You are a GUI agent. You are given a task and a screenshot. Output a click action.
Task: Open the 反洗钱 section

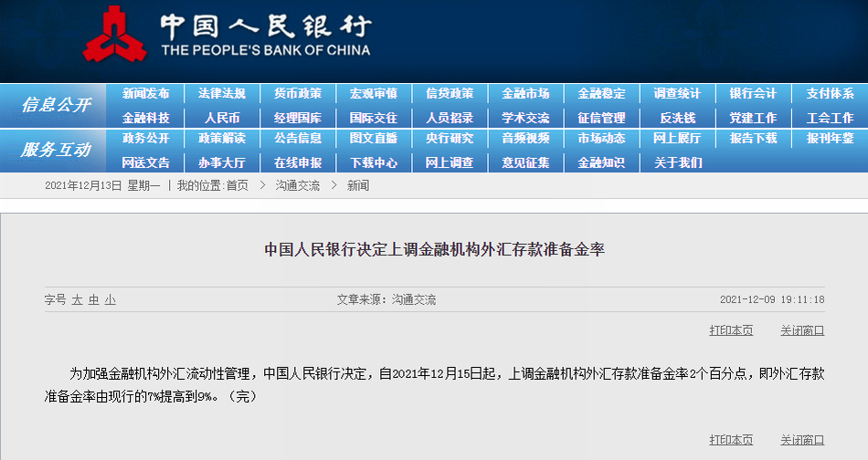tap(678, 118)
